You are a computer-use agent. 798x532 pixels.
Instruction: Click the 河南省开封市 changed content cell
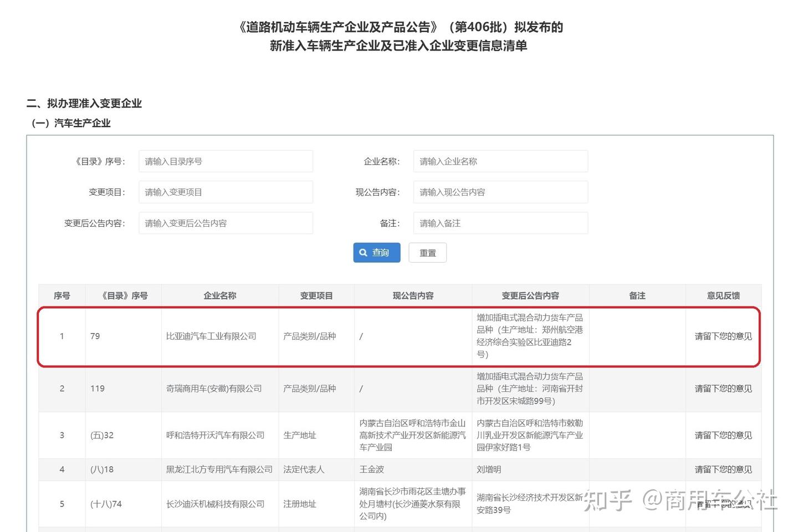point(530,388)
